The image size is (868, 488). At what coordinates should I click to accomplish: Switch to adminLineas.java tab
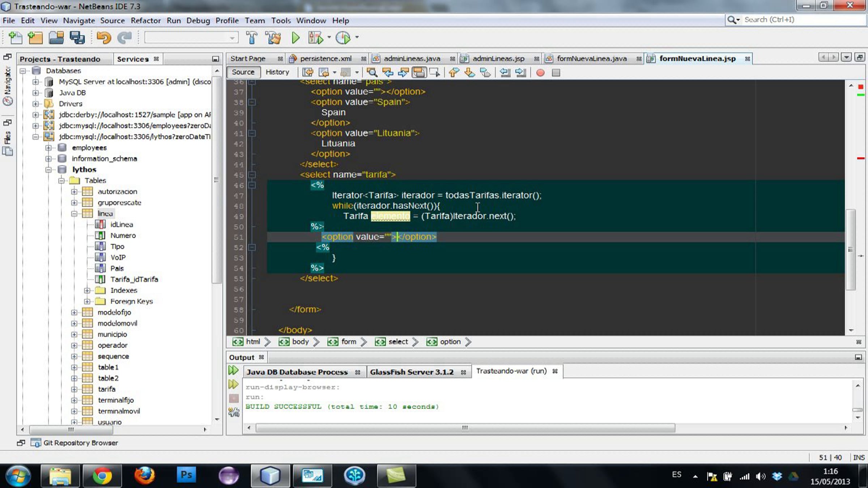[x=412, y=59]
